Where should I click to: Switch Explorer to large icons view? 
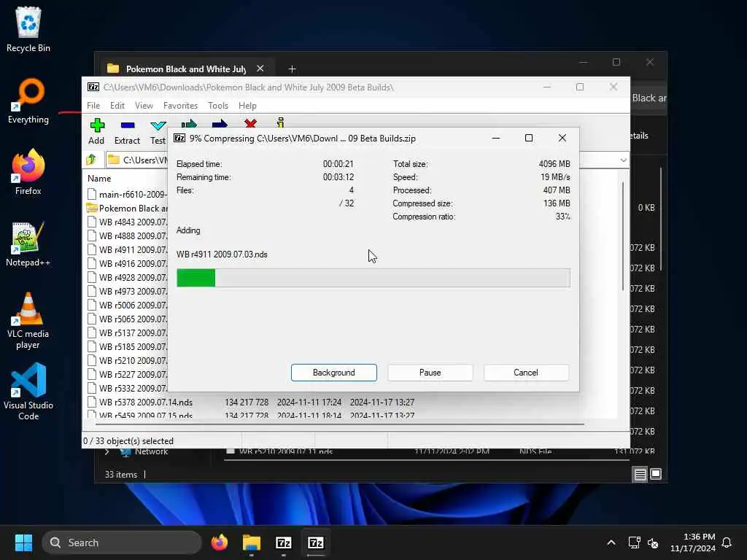pos(656,474)
